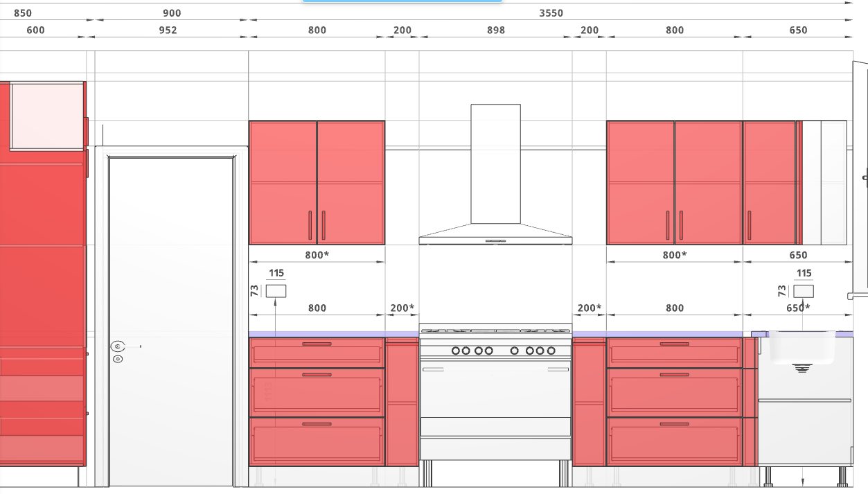Select the bottom drawer of right base unit

point(674,441)
